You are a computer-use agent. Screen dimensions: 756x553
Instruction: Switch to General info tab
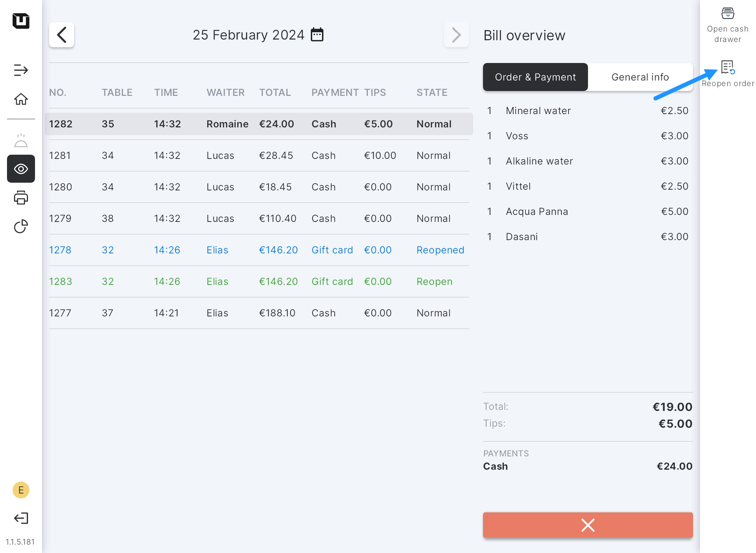[640, 77]
